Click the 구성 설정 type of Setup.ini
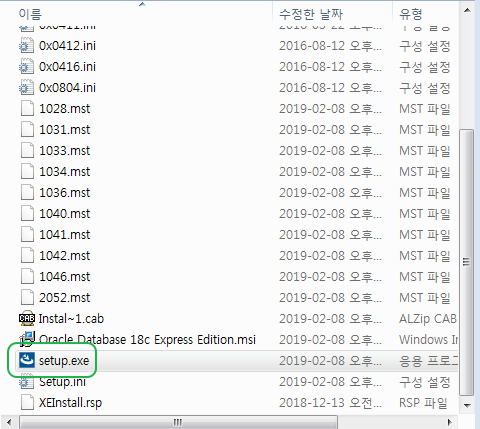Image resolution: width=480 pixels, height=429 pixels. pos(425,382)
